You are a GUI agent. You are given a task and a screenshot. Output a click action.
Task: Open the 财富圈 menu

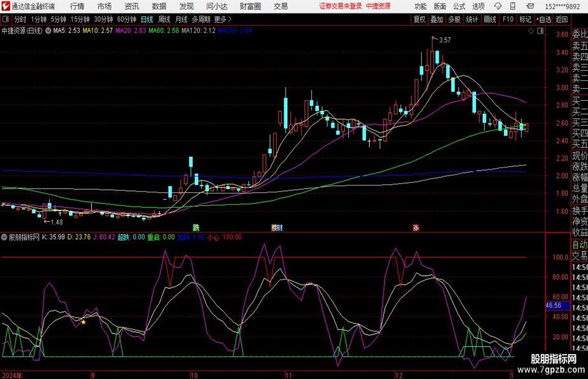click(250, 6)
